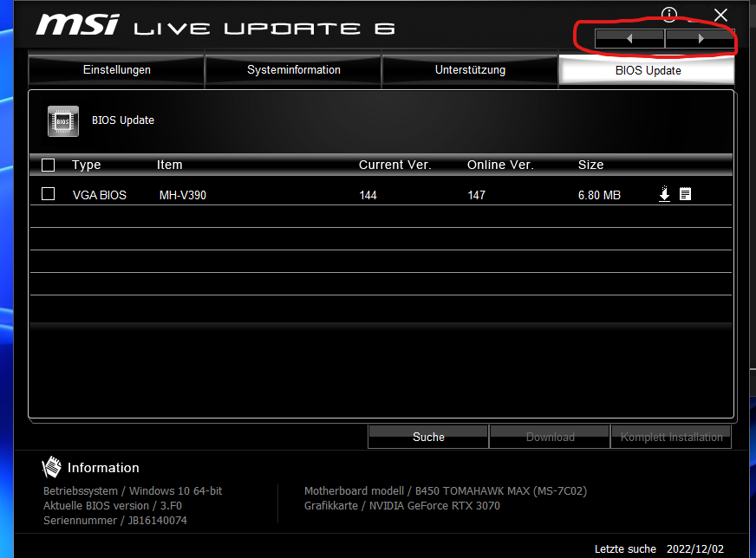Click the MH-V390 item name

[x=183, y=195]
